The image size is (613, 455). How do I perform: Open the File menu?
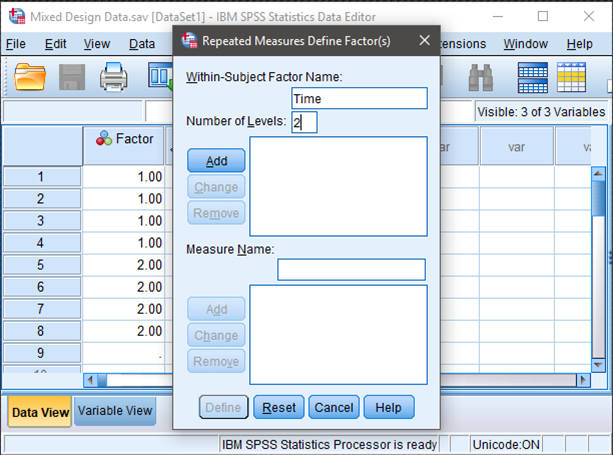[16, 44]
